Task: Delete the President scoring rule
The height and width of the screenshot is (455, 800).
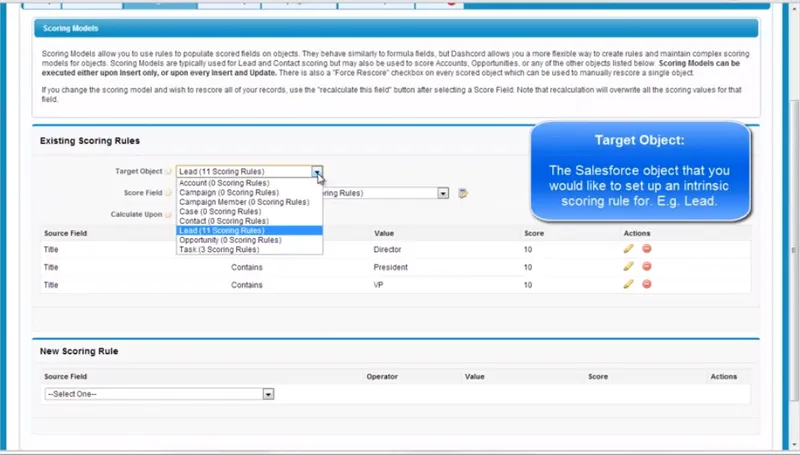Action: tap(646, 266)
